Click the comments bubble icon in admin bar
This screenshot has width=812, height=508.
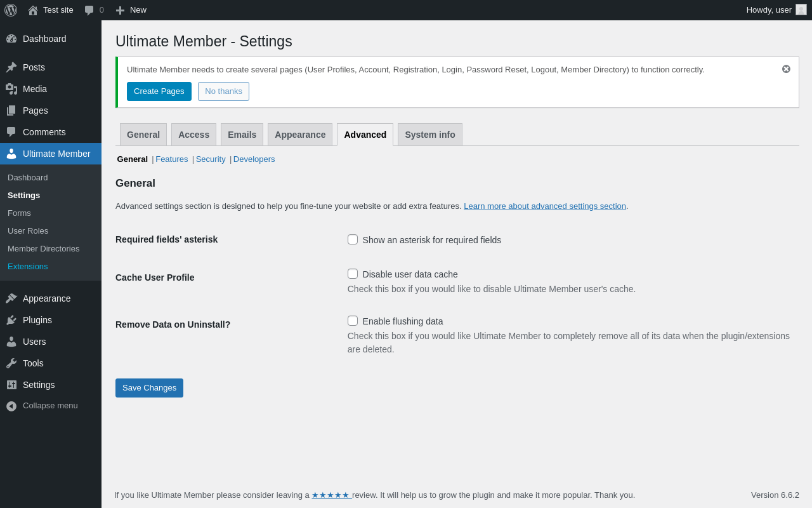(x=89, y=10)
